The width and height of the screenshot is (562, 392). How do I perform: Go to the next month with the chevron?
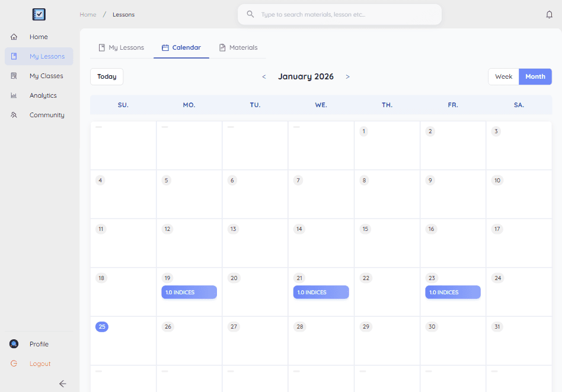point(348,76)
